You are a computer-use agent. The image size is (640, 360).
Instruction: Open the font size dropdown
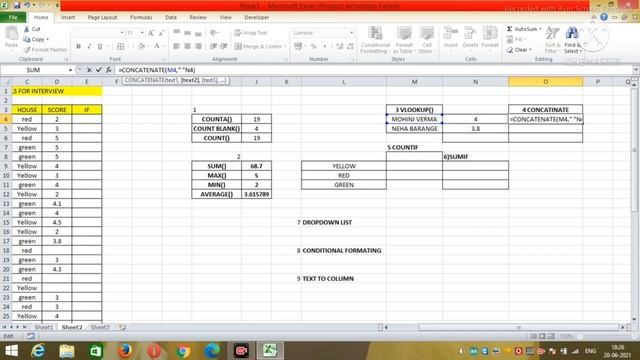[x=142, y=33]
